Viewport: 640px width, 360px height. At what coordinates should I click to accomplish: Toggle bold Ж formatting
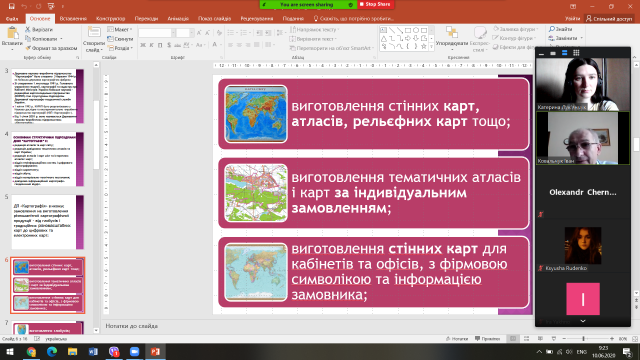[143, 45]
